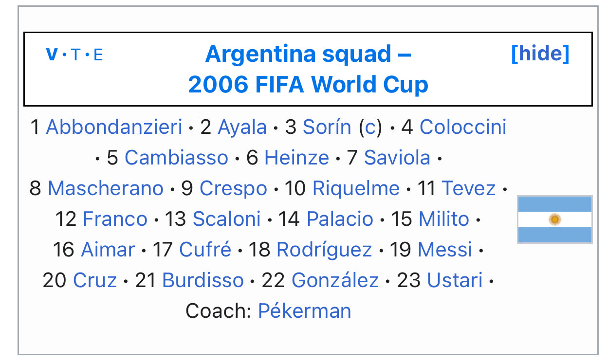607x364 pixels.
Task: Open coach Pékerman's link
Action: click(x=304, y=310)
